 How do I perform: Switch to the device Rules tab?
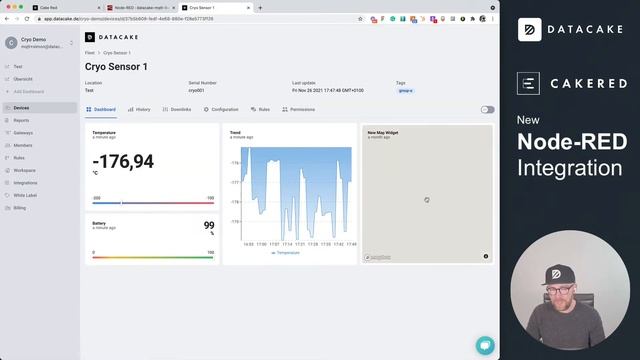point(260,109)
